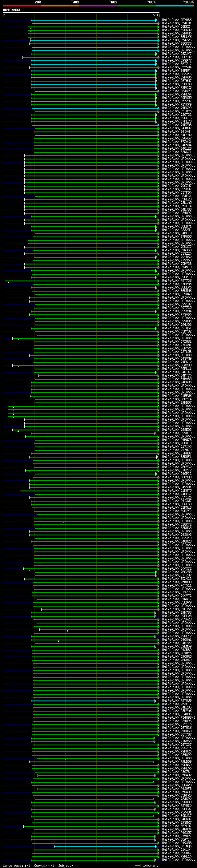The height and width of the screenshot is (868, 197).
Task: Select hit label UniRef100_B4FBF4
Action: pyautogui.click(x=176, y=71)
